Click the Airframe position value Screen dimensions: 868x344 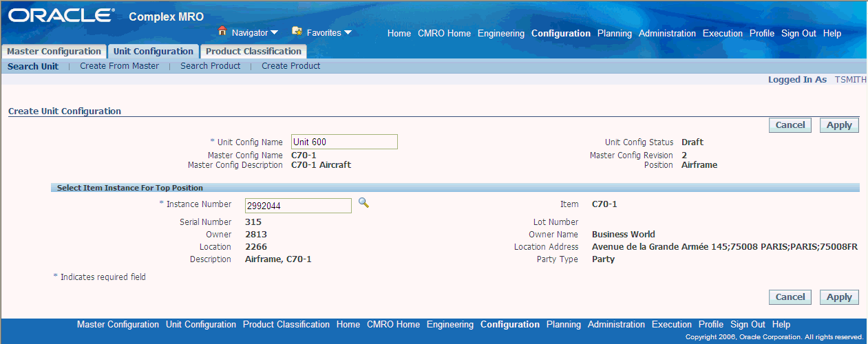pyautogui.click(x=699, y=165)
